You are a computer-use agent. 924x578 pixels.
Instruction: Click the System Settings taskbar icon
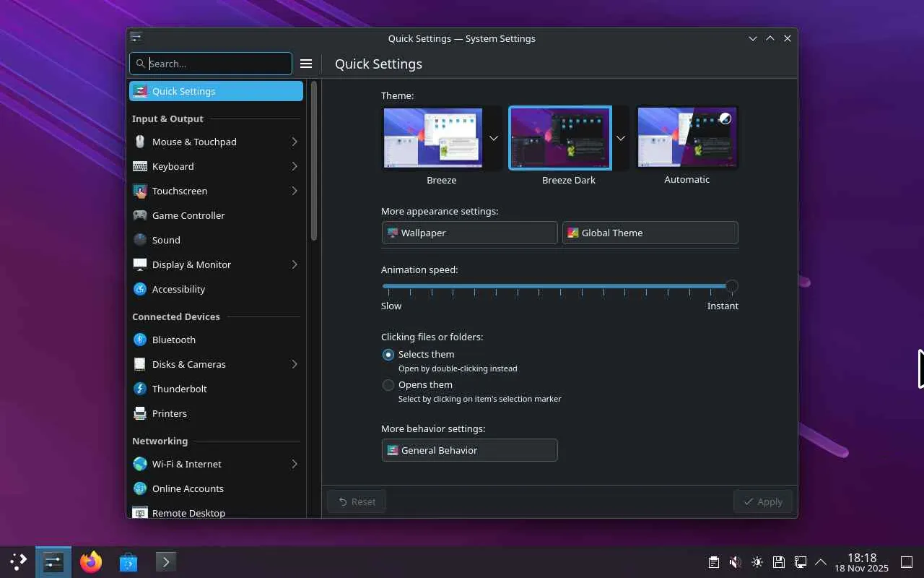point(53,561)
